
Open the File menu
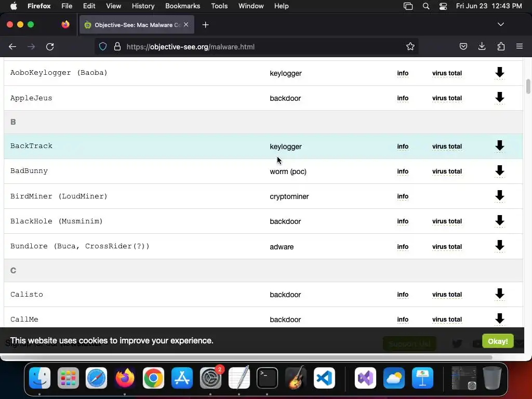click(x=67, y=6)
